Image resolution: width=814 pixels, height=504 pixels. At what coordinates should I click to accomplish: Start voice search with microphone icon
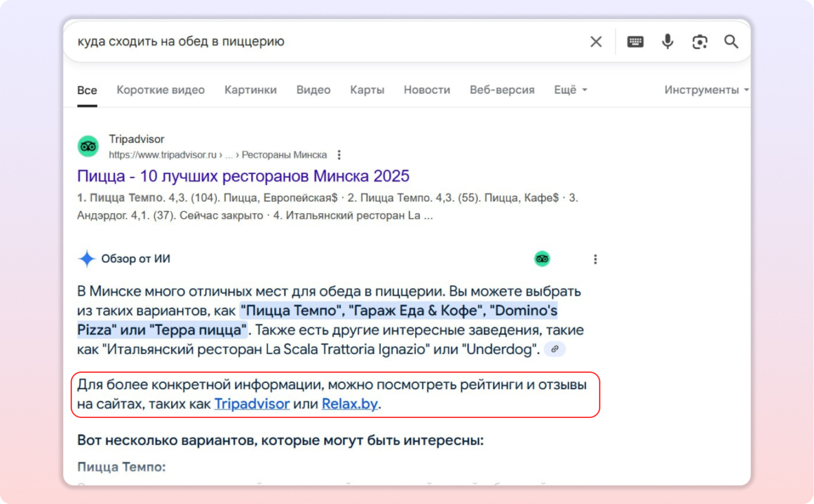tap(668, 42)
